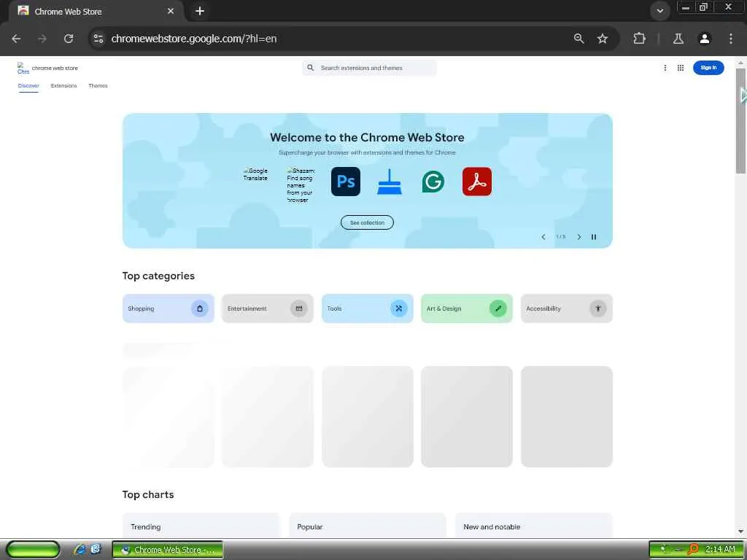Open the Shazam extension in the banner
This screenshot has height=560, width=747.
[x=301, y=184]
